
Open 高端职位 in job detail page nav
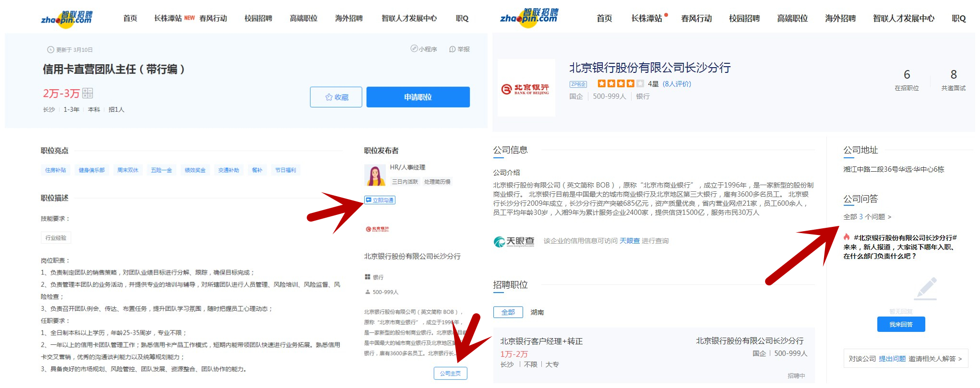pyautogui.click(x=304, y=18)
